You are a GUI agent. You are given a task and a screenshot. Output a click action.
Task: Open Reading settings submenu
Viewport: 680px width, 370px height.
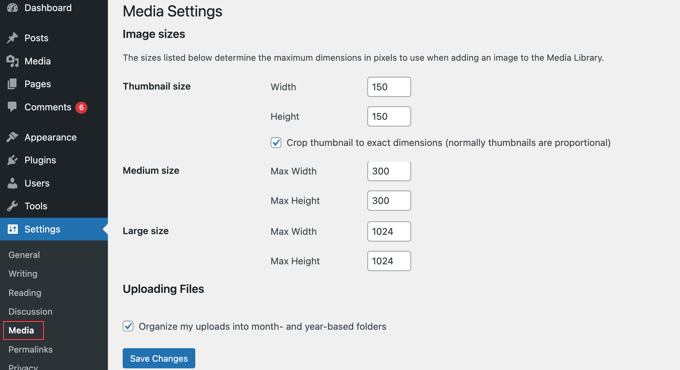[25, 293]
